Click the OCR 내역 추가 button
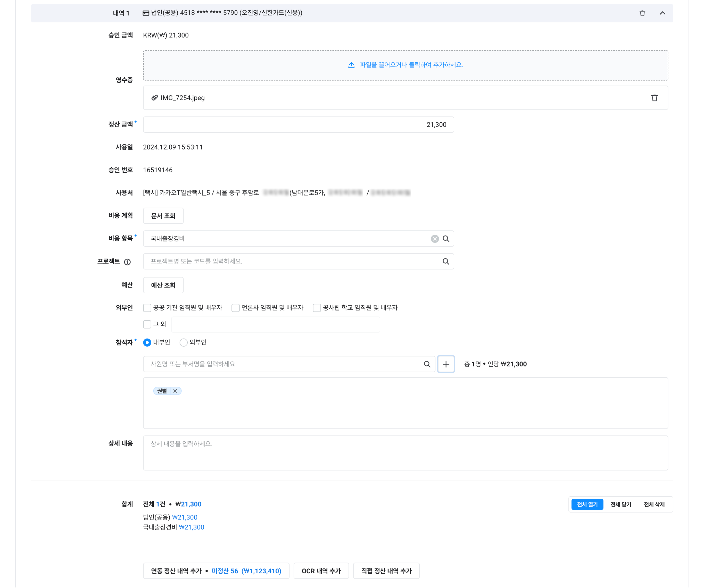The image size is (704, 588). (x=321, y=571)
